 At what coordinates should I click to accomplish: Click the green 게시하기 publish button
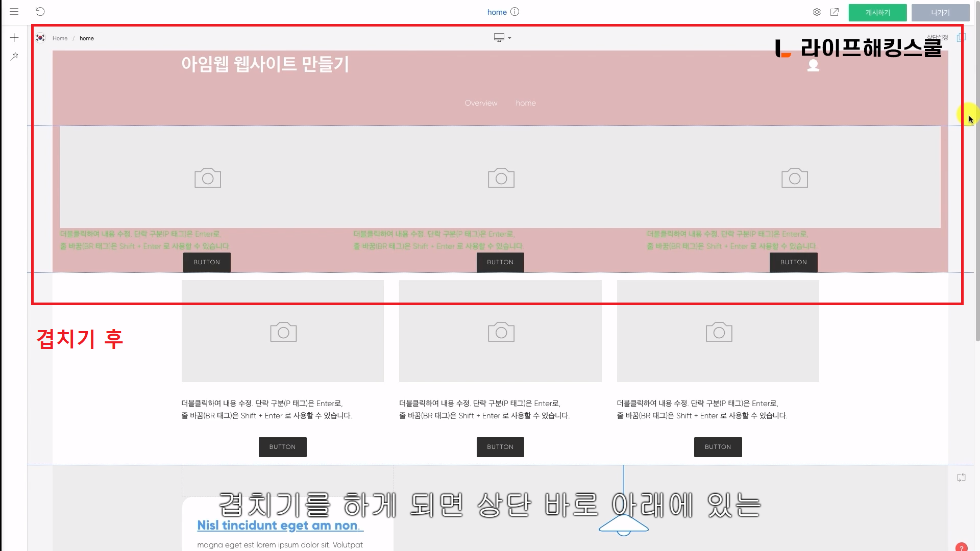(x=877, y=13)
